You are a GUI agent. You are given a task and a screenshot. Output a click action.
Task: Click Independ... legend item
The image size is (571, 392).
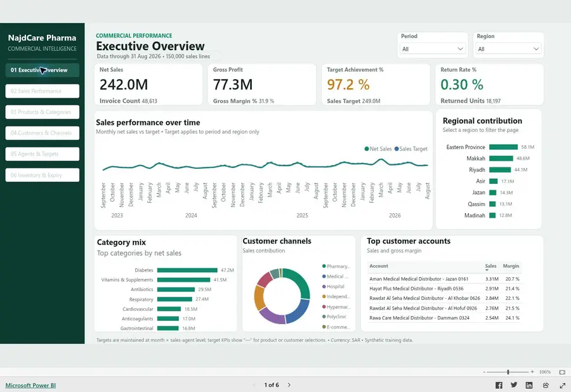point(336,297)
